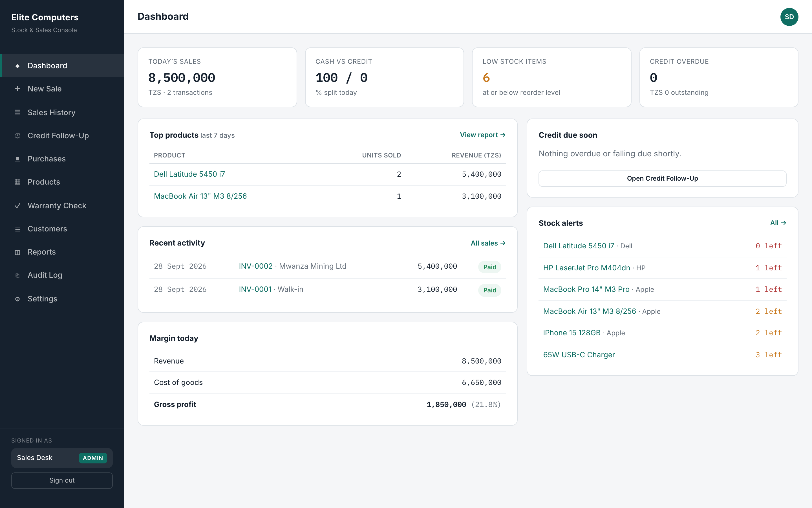Open invoice INV-0002

256,266
